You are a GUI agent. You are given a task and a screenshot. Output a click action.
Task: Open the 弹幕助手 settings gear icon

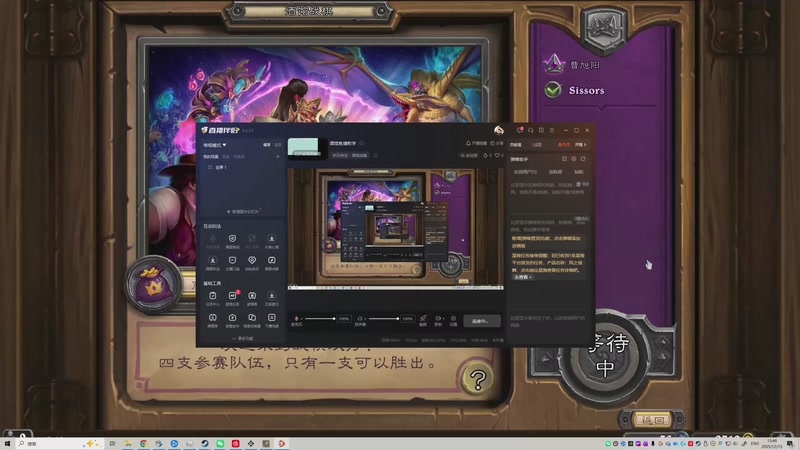(x=573, y=159)
